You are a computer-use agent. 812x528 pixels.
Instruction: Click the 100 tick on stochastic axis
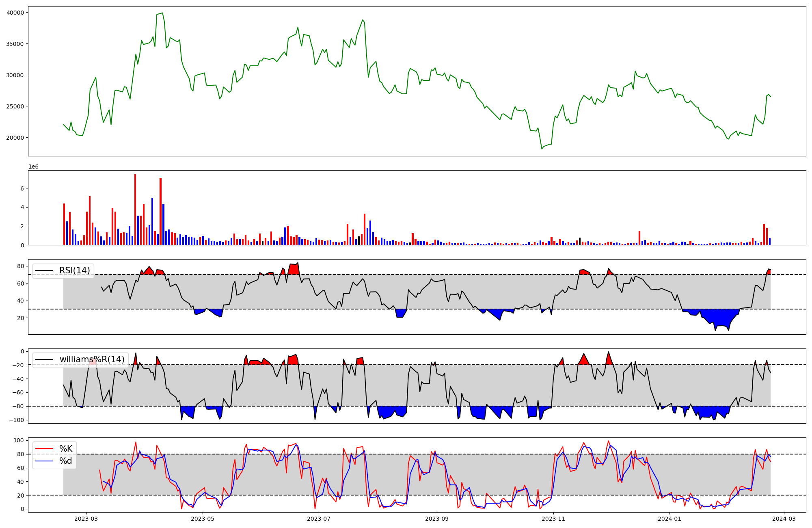[x=19, y=441]
